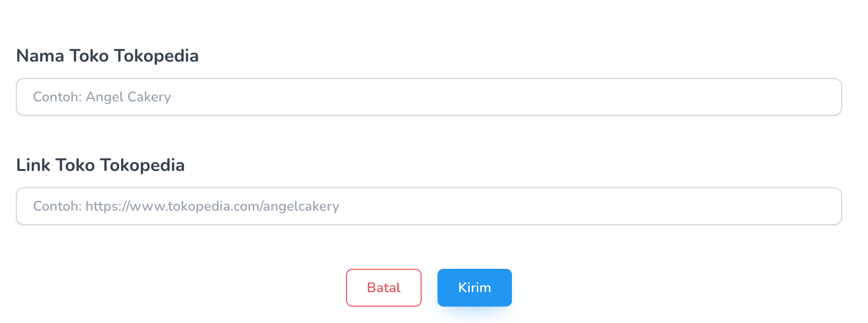
Task: Click the Angel Cakery placeholder text
Action: click(102, 97)
